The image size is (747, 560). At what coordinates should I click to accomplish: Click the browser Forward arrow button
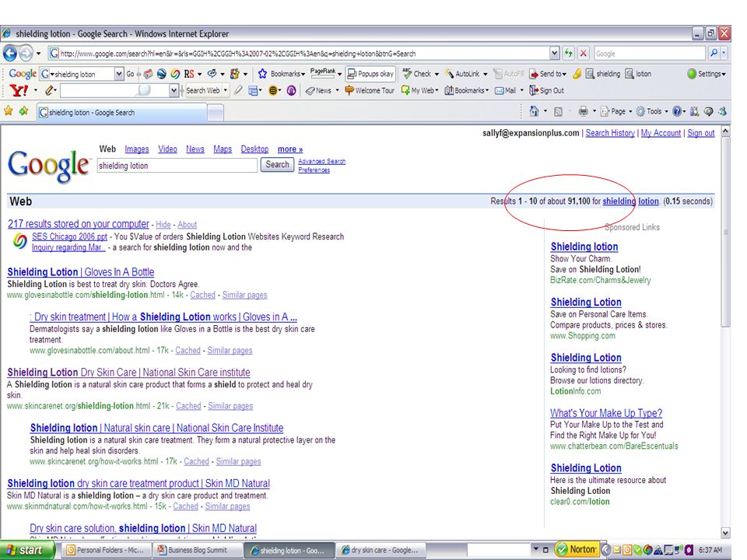[x=26, y=54]
